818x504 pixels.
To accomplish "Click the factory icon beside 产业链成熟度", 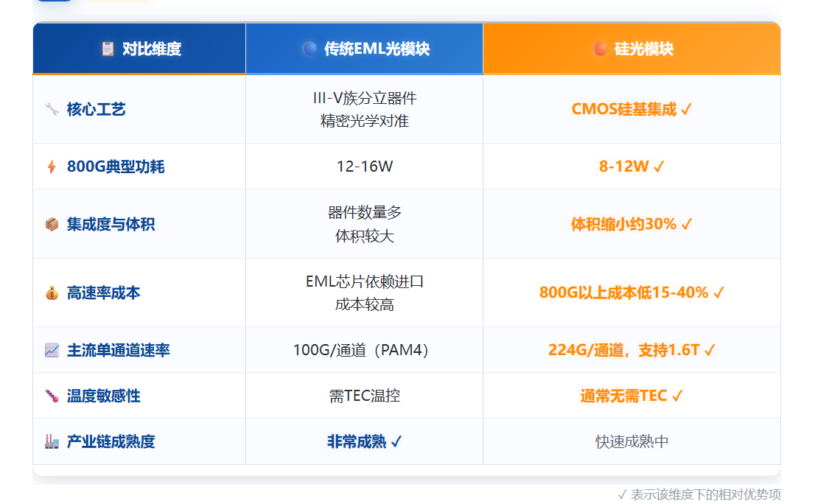I will click(x=52, y=442).
